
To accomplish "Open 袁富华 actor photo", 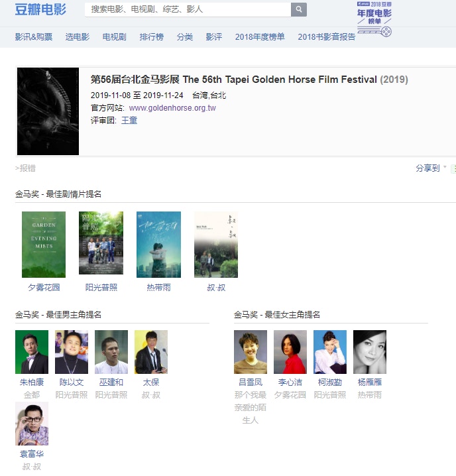I will coord(32,424).
